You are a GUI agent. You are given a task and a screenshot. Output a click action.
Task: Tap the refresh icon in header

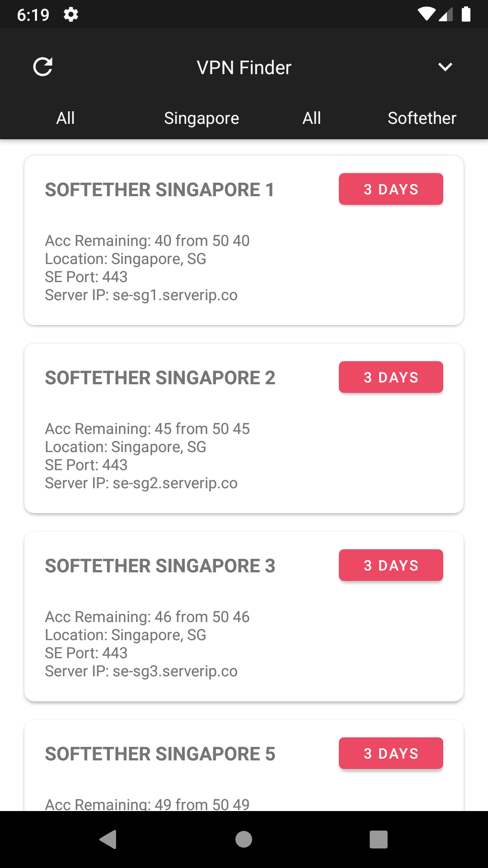pos(43,67)
